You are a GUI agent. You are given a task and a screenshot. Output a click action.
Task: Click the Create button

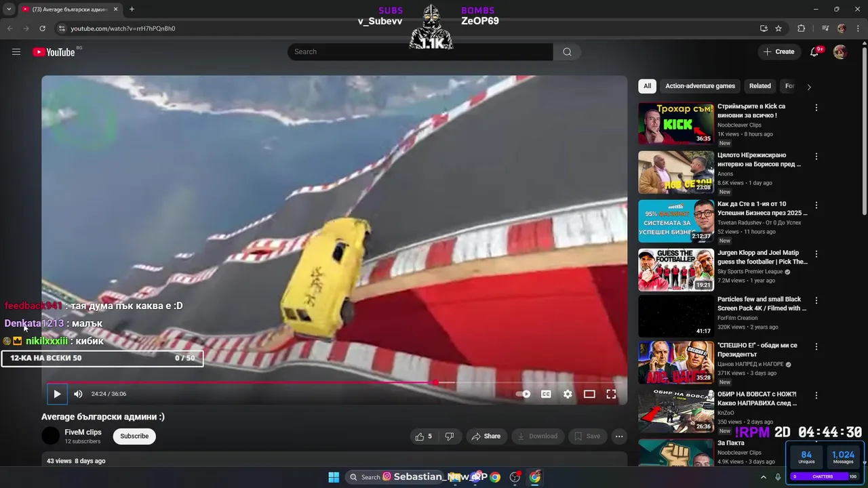(778, 52)
